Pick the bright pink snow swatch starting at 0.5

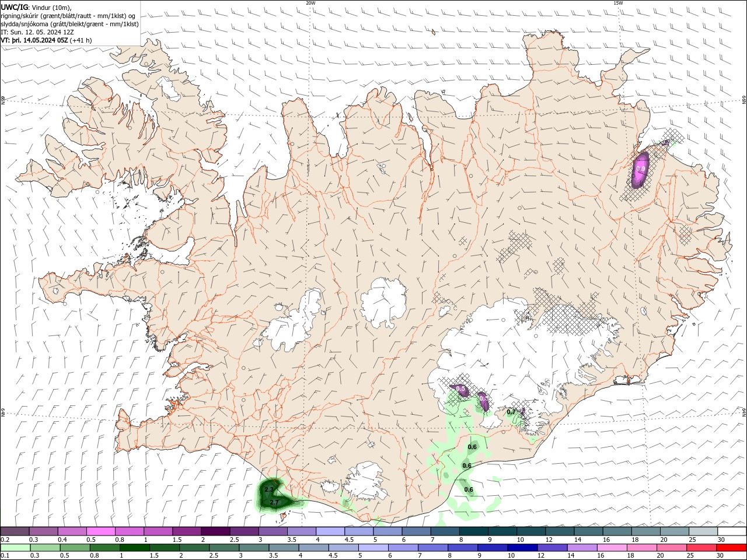(100, 531)
